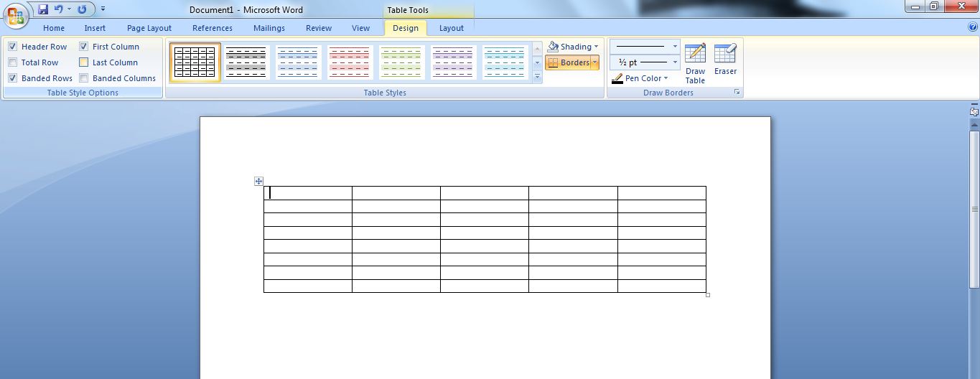Select the Draw Table tool
The width and height of the screenshot is (980, 379).
(695, 63)
